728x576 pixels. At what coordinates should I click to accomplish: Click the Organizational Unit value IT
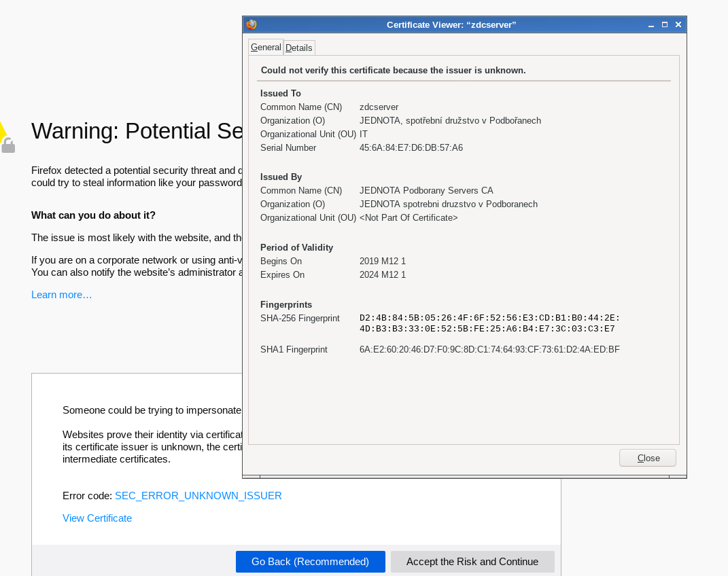click(364, 134)
